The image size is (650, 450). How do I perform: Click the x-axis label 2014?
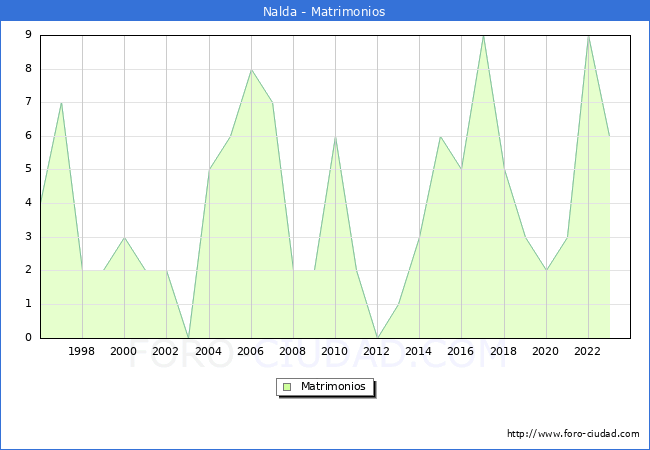point(418,351)
